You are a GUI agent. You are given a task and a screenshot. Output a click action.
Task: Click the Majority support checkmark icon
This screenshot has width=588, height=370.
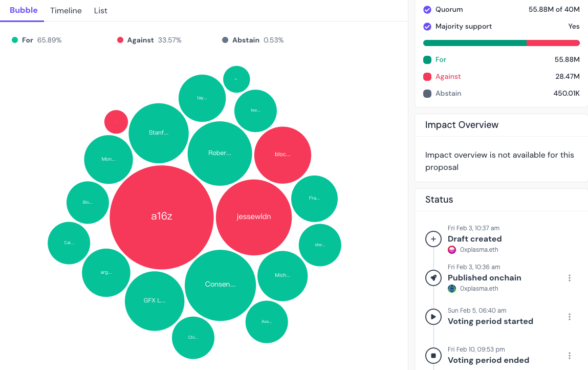427,27
